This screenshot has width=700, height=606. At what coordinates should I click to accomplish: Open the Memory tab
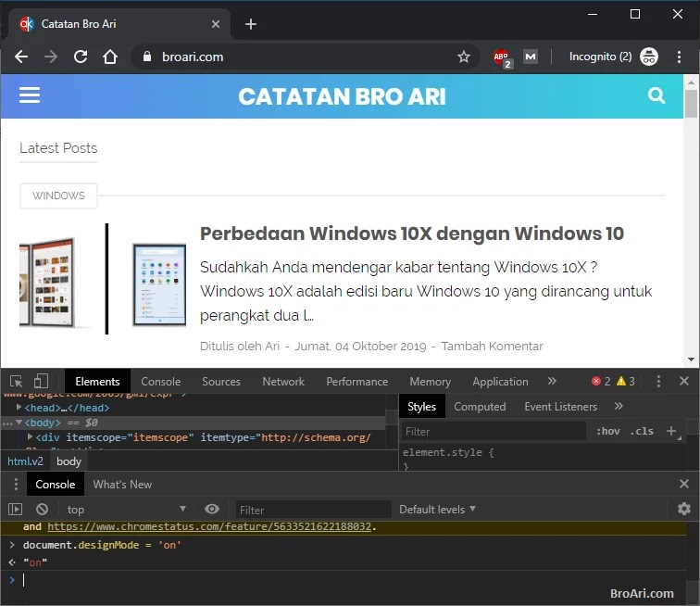(x=431, y=382)
